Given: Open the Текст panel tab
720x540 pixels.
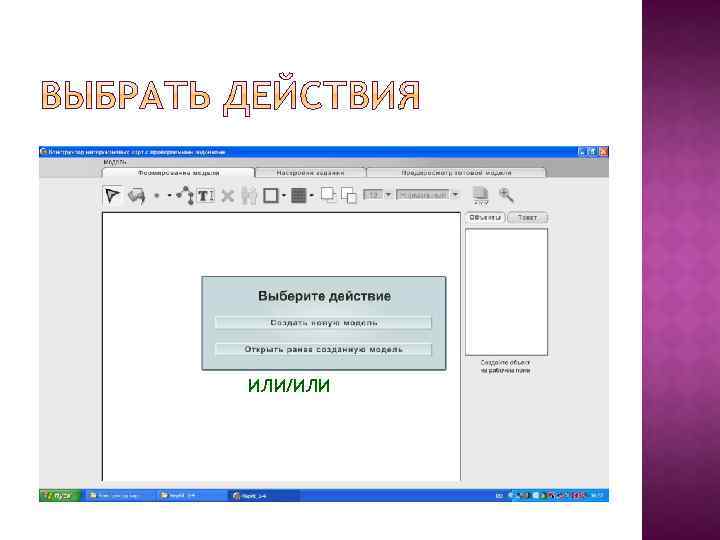Looking at the screenshot, I should (527, 217).
